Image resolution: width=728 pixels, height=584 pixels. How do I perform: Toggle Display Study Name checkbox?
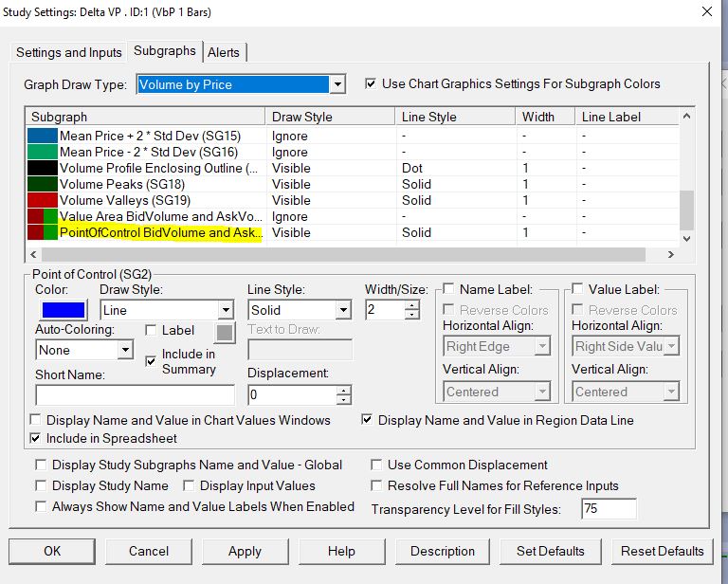coord(41,485)
